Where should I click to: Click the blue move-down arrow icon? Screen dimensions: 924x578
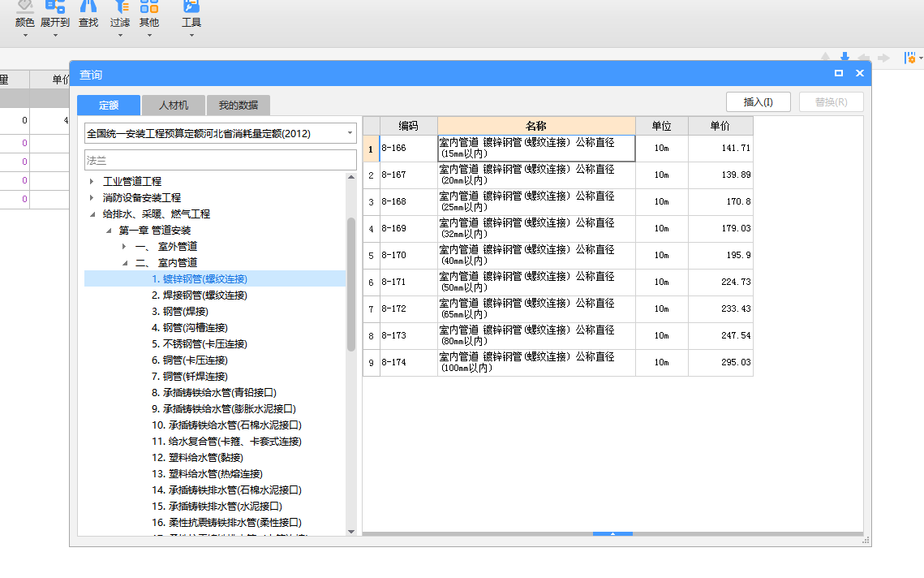click(x=844, y=57)
